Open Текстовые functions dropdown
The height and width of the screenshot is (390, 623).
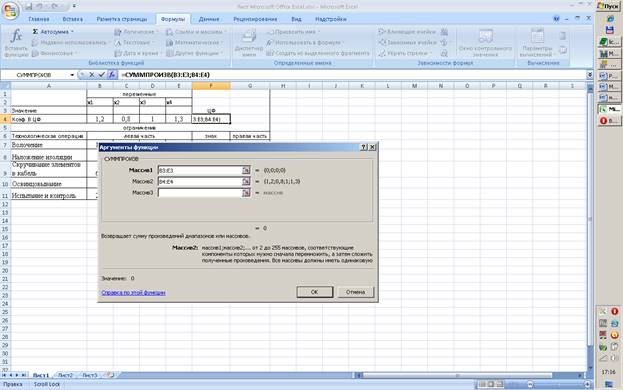click(x=135, y=42)
